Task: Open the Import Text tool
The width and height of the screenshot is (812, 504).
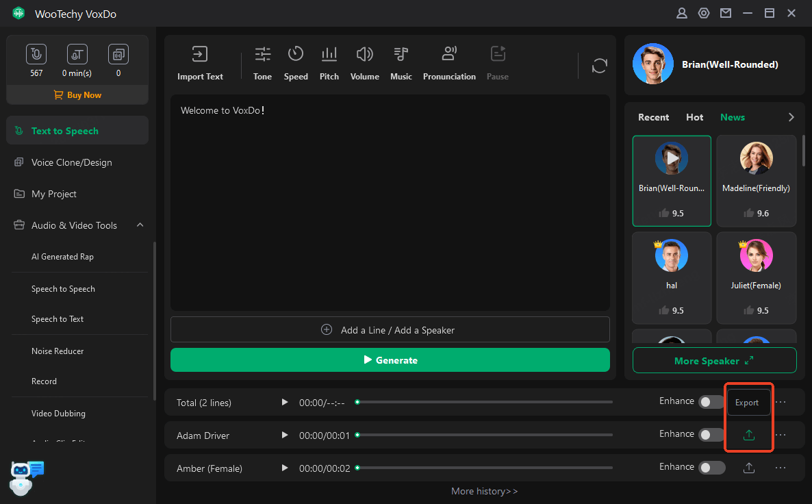Action: [200, 63]
